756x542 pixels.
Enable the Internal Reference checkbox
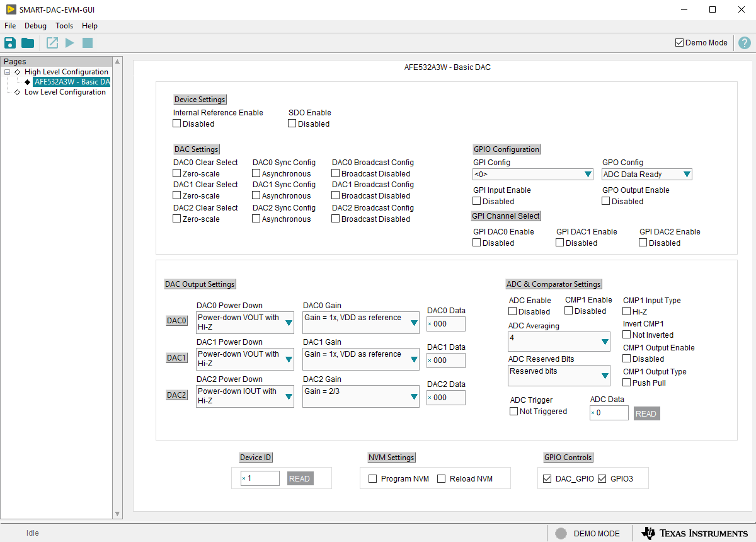click(177, 124)
